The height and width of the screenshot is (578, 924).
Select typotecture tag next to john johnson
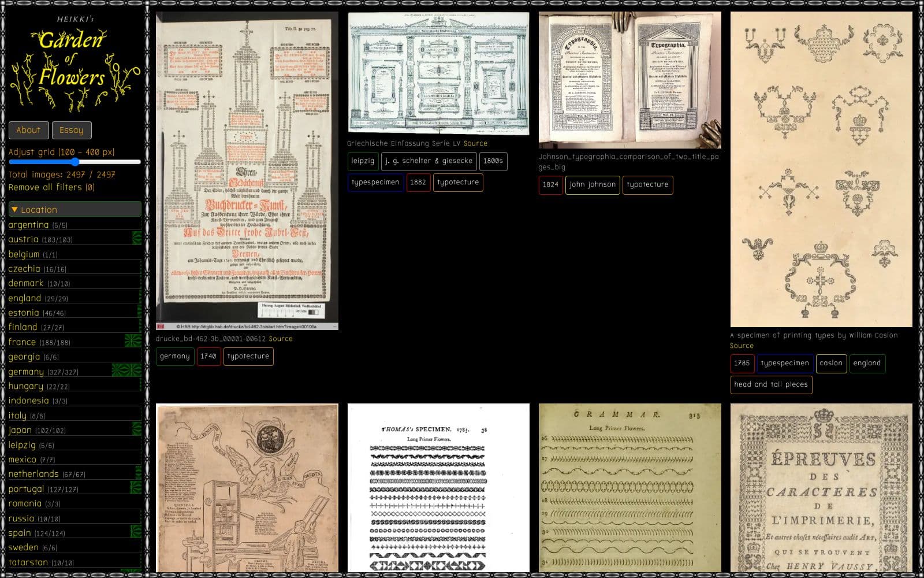(x=647, y=185)
